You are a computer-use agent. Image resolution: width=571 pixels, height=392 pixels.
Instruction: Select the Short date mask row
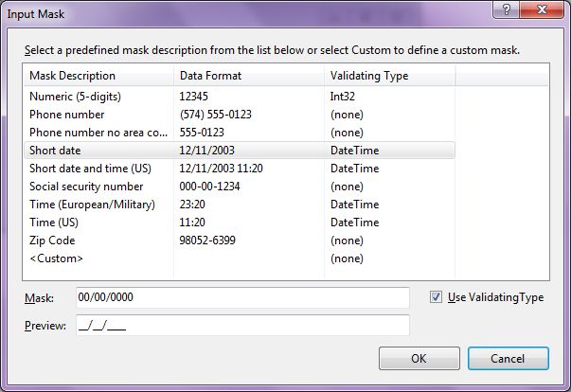(x=240, y=151)
